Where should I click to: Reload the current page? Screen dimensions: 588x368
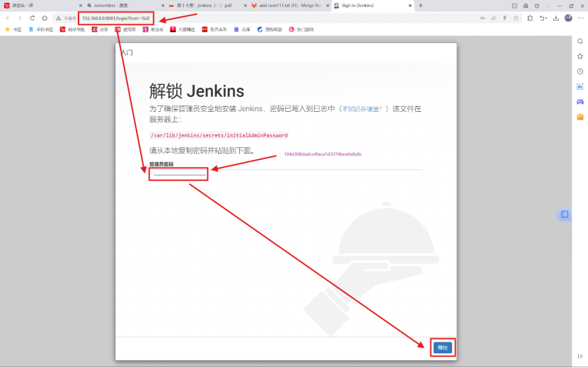33,18
